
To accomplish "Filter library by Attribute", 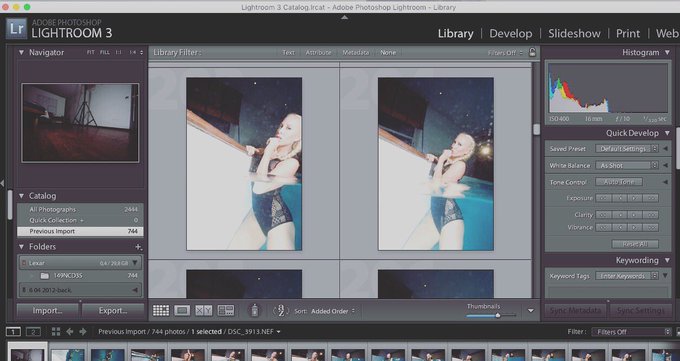I will 318,53.
